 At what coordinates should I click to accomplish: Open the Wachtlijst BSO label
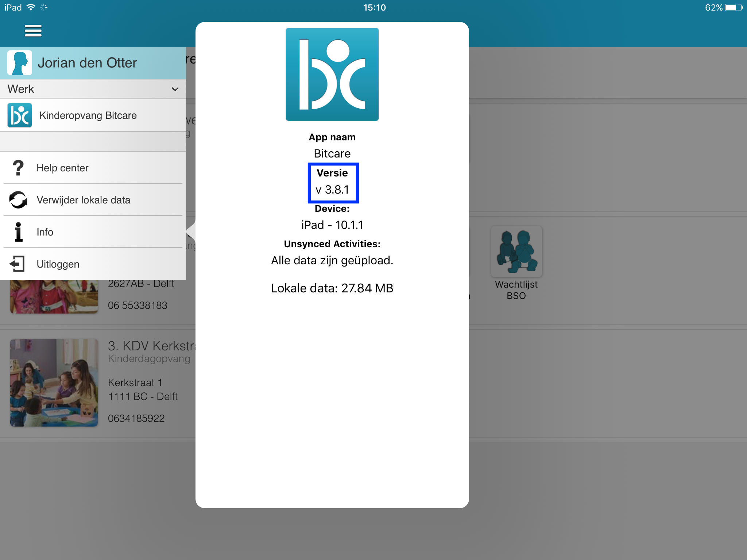[x=516, y=290]
